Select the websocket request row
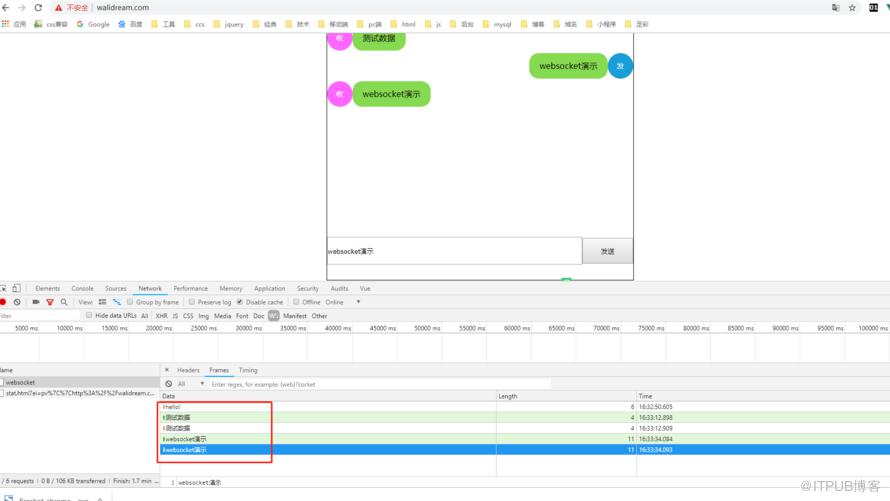Viewport: 890px width, 501px height. [x=79, y=382]
